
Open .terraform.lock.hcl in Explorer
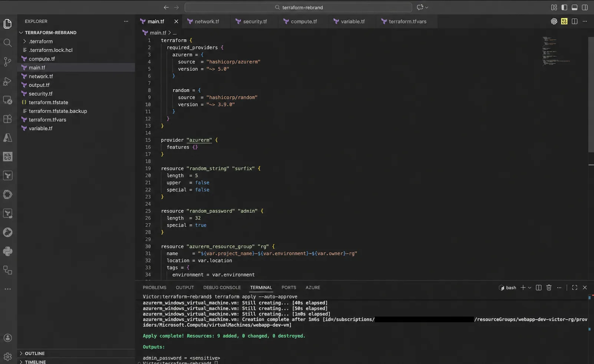tap(76, 50)
